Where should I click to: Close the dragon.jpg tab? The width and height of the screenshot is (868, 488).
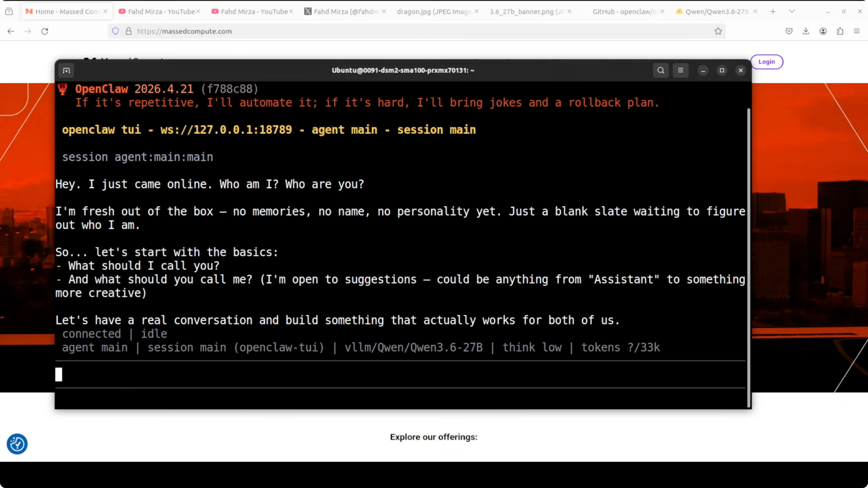tap(476, 12)
